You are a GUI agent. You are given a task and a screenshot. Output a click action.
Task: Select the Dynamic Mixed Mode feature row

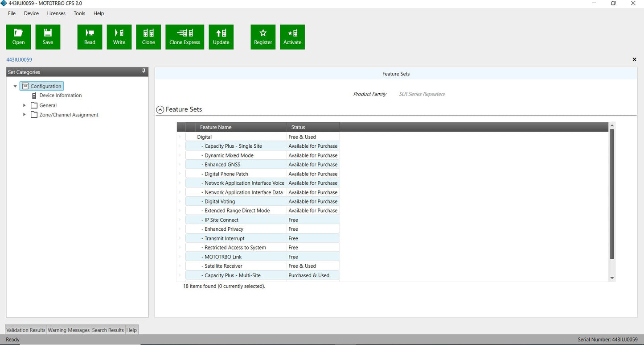[262, 155]
